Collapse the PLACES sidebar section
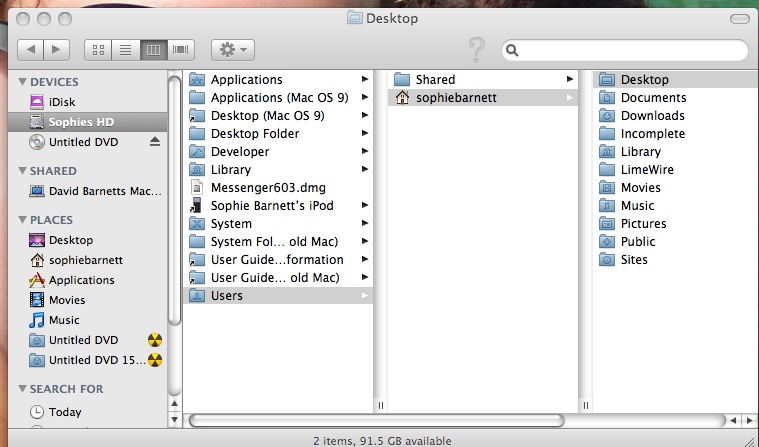The height and width of the screenshot is (447, 759). click(22, 219)
